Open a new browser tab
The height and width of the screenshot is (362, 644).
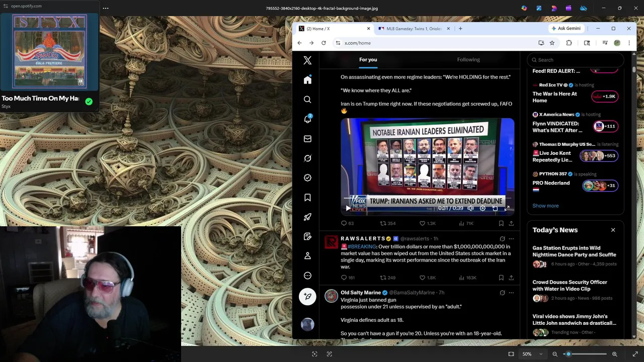click(460, 29)
